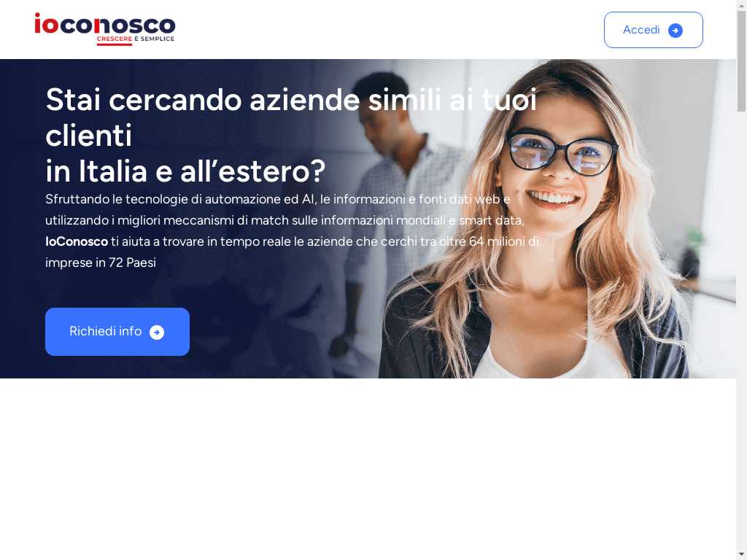This screenshot has height=560, width=747.
Task: Click the scrollbar down arrow
Action: [x=741, y=555]
